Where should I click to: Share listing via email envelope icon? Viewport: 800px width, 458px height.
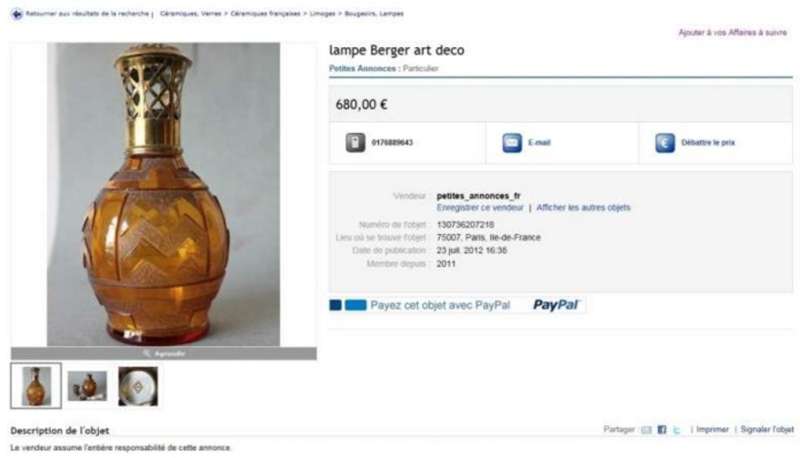click(646, 429)
